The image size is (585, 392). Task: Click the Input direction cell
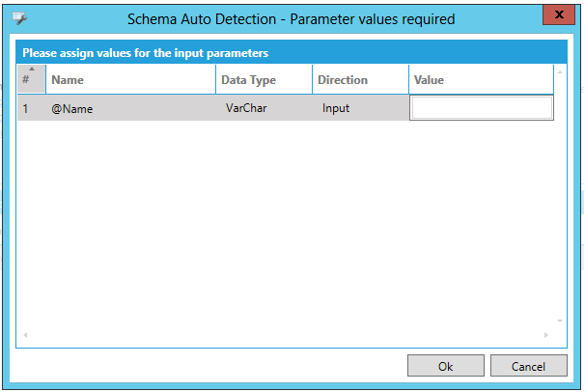pyautogui.click(x=359, y=109)
